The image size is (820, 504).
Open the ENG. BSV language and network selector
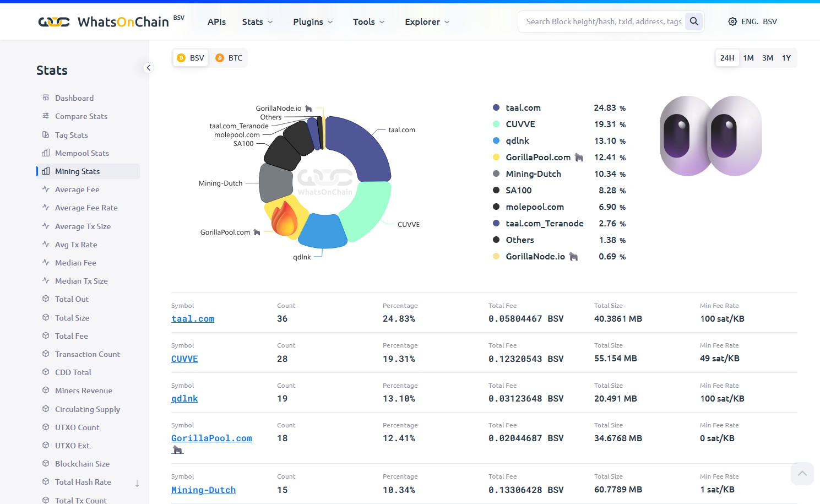pos(752,21)
